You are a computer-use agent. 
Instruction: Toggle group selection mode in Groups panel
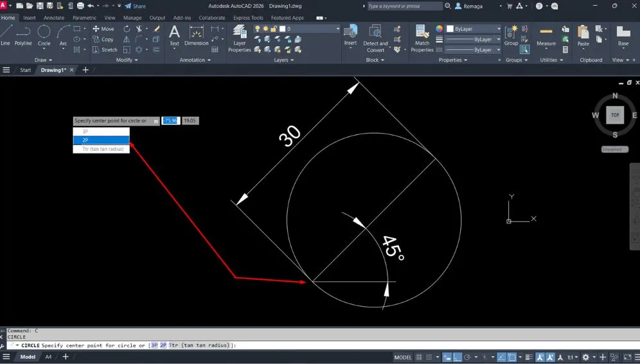[x=524, y=49]
